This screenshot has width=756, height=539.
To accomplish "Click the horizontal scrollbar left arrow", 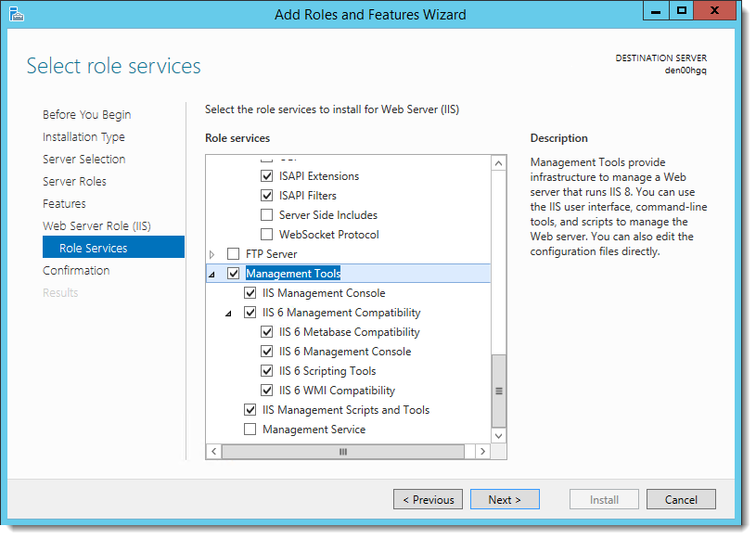I will (213, 452).
